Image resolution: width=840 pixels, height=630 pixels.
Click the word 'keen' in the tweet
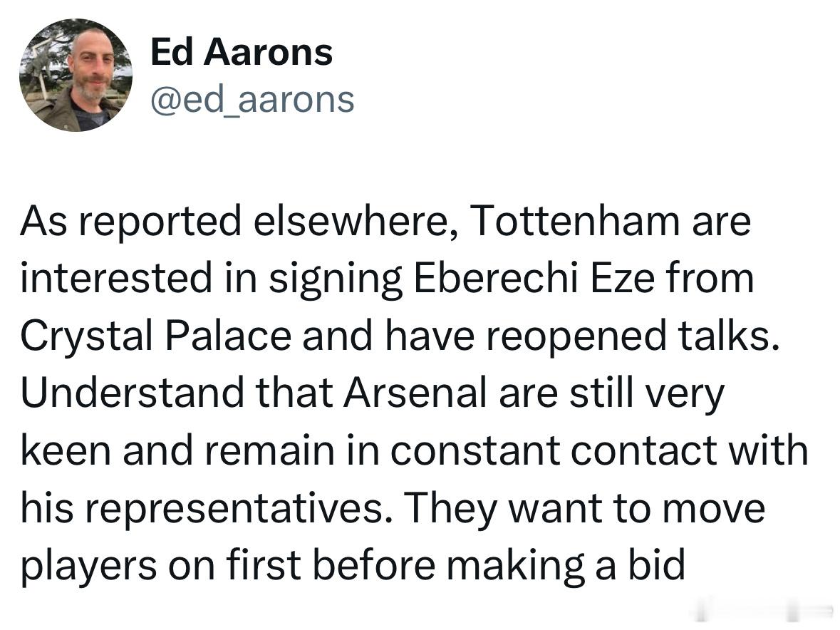tap(66, 450)
